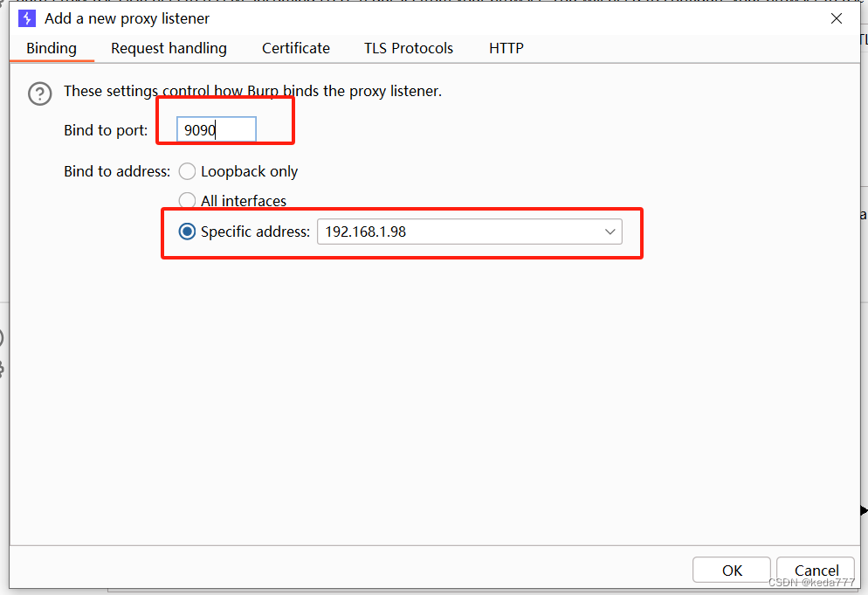
Task: Confirm the listener with OK button
Action: pos(731,570)
